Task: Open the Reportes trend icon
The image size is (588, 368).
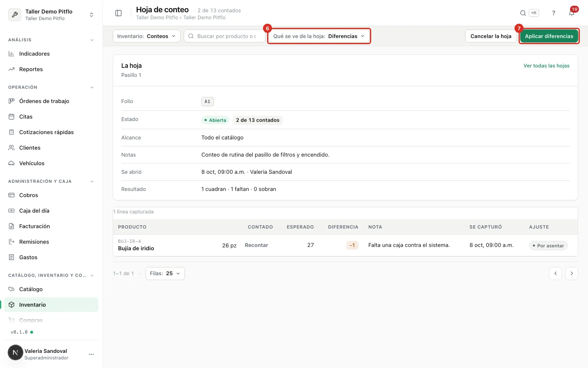Action: point(11,69)
